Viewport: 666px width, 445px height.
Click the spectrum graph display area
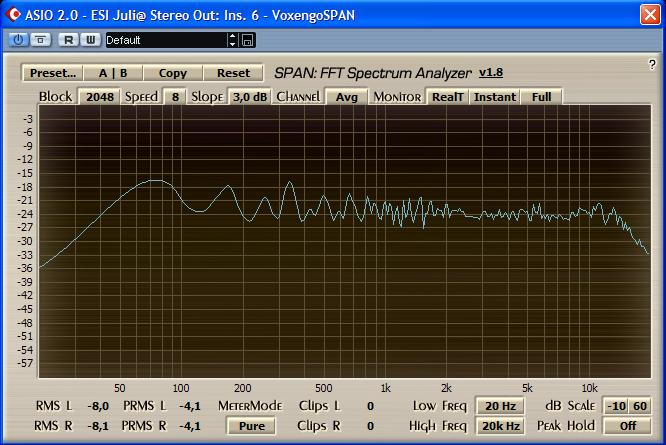[x=344, y=241]
